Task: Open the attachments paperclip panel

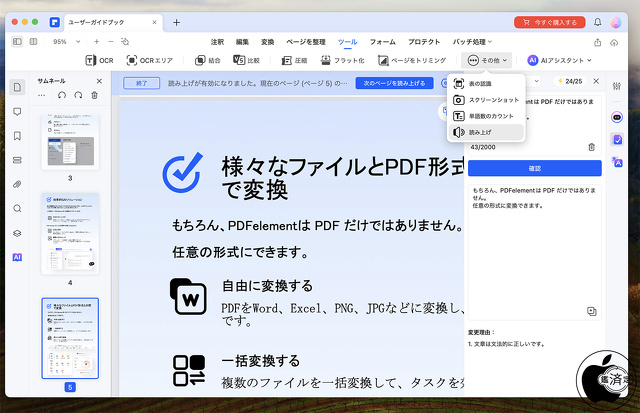Action: click(x=17, y=184)
